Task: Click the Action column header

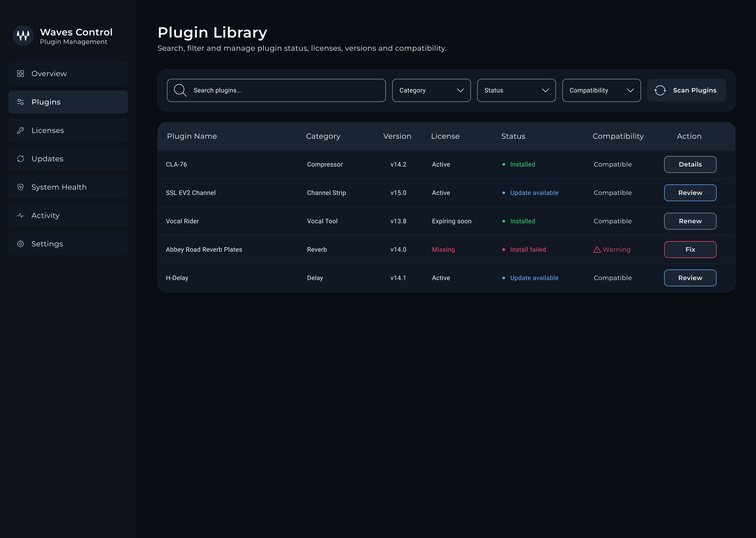Action: click(689, 136)
